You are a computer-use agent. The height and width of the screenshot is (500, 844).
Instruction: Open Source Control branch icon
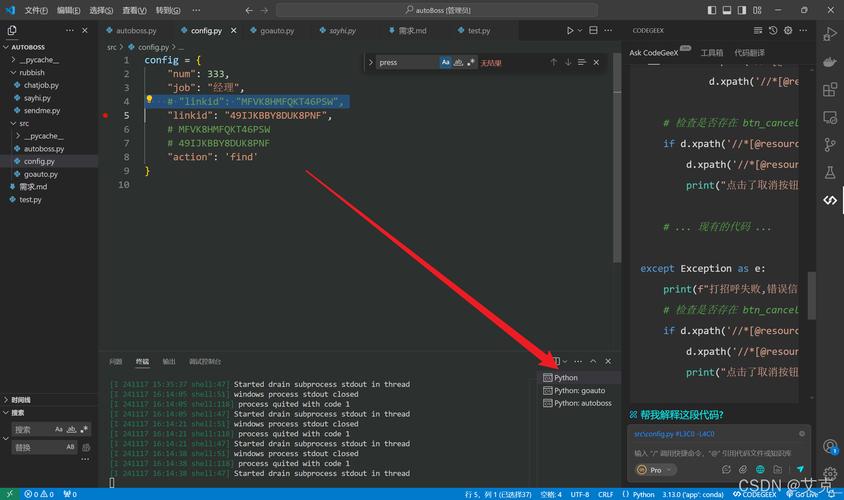click(x=830, y=145)
